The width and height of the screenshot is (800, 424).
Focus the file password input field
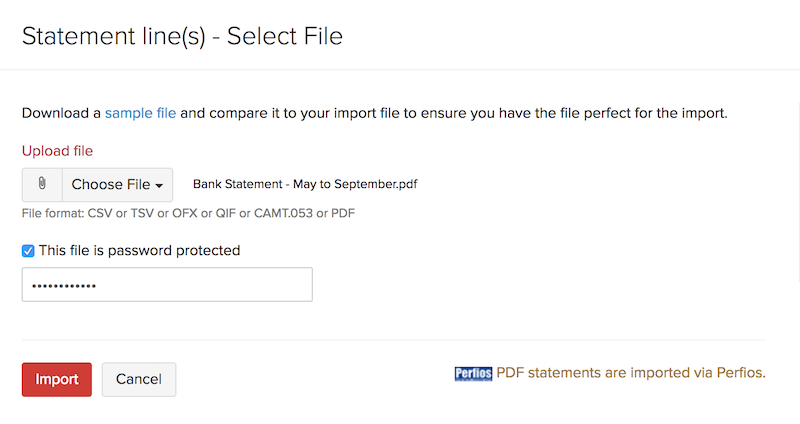point(200,285)
